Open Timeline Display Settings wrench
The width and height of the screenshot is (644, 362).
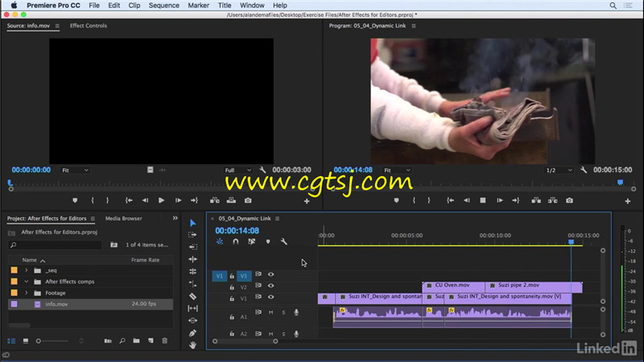tap(284, 242)
